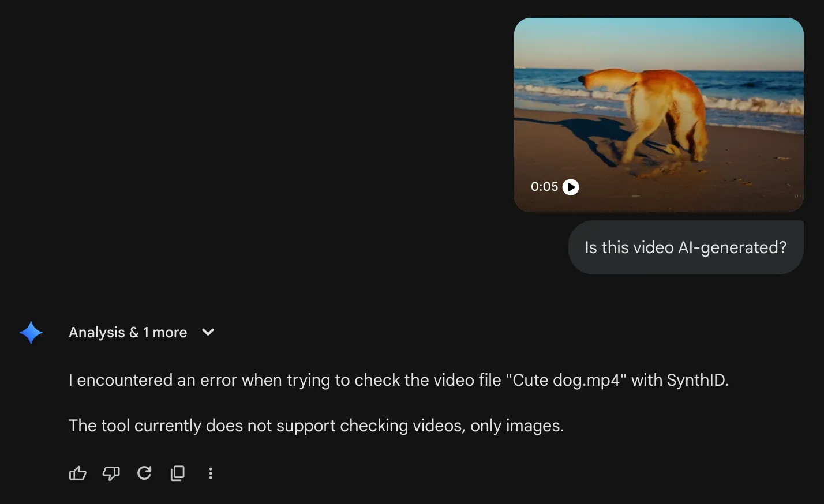Viewport: 824px width, 504px height.
Task: Open the three-dot more options menu
Action: point(211,473)
